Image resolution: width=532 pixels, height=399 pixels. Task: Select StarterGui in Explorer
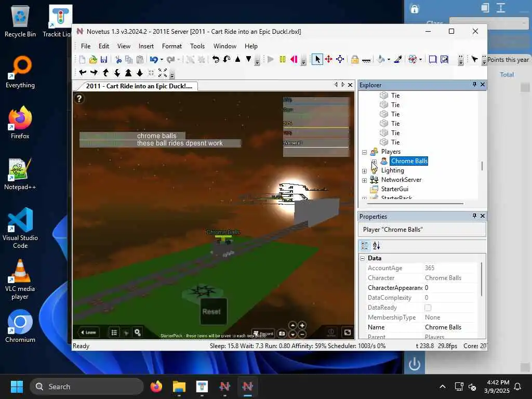pyautogui.click(x=395, y=189)
